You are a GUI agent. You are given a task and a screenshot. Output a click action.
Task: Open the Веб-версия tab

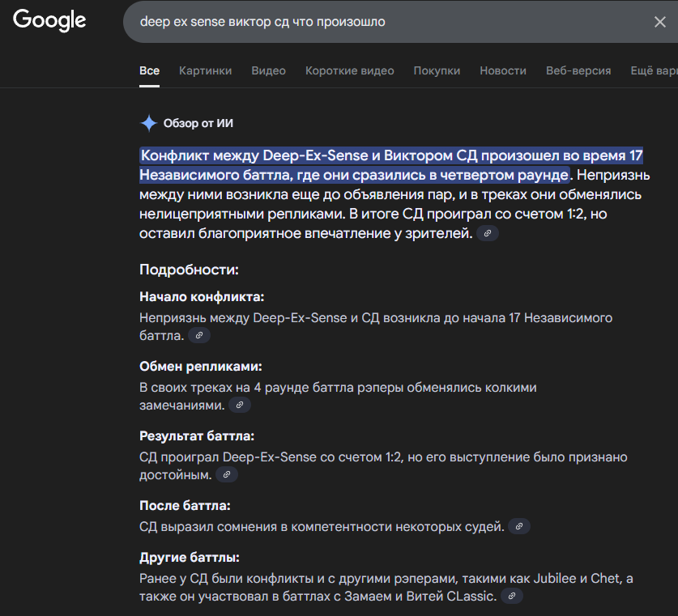click(x=578, y=70)
